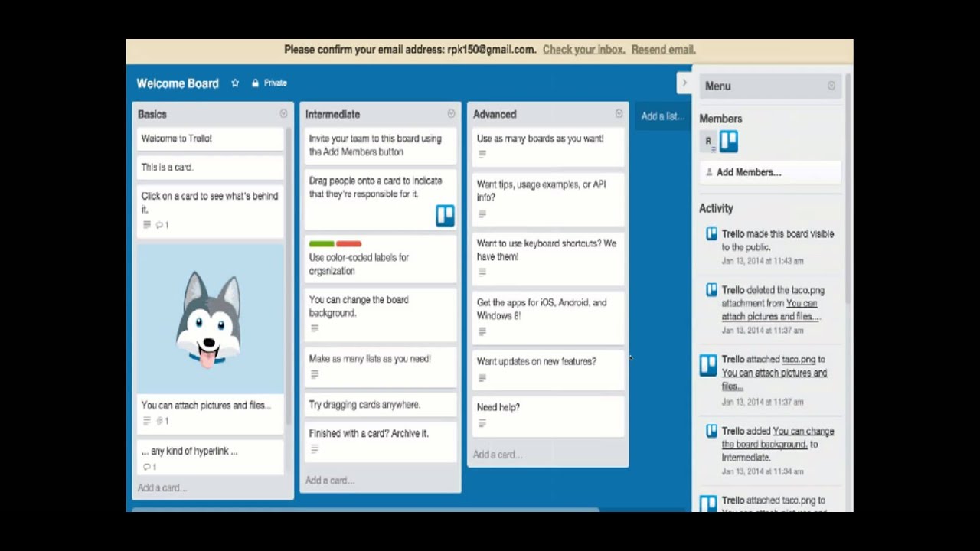Click description icon on 'Want tips, usage examples' card

click(482, 214)
